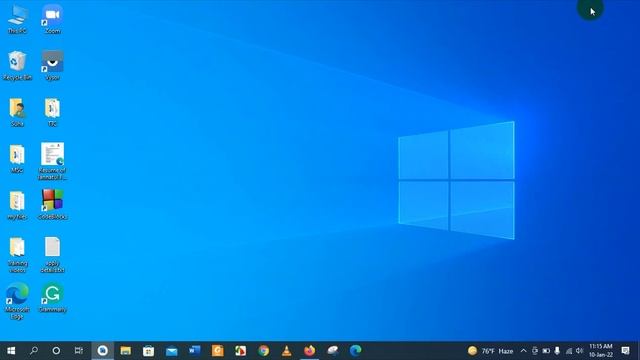Screen dimensions: 640x360
Task: Launch Microsoft Edge from the taskbar
Action: tap(356, 351)
